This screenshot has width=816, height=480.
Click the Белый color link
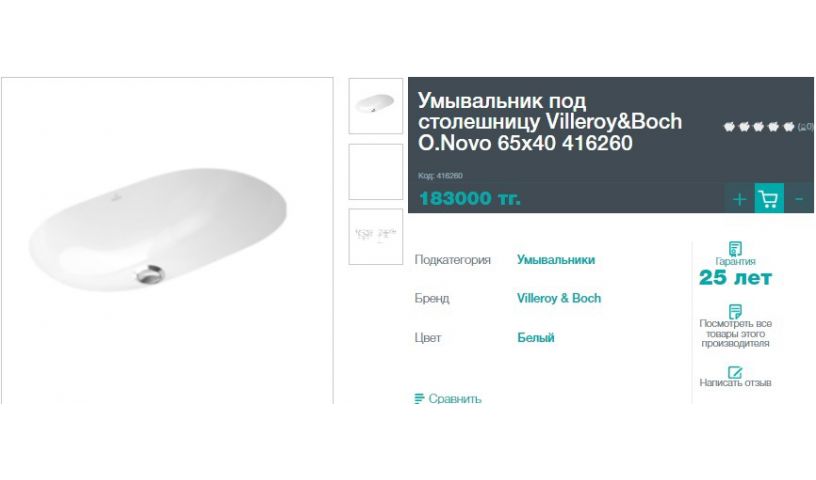click(x=536, y=337)
